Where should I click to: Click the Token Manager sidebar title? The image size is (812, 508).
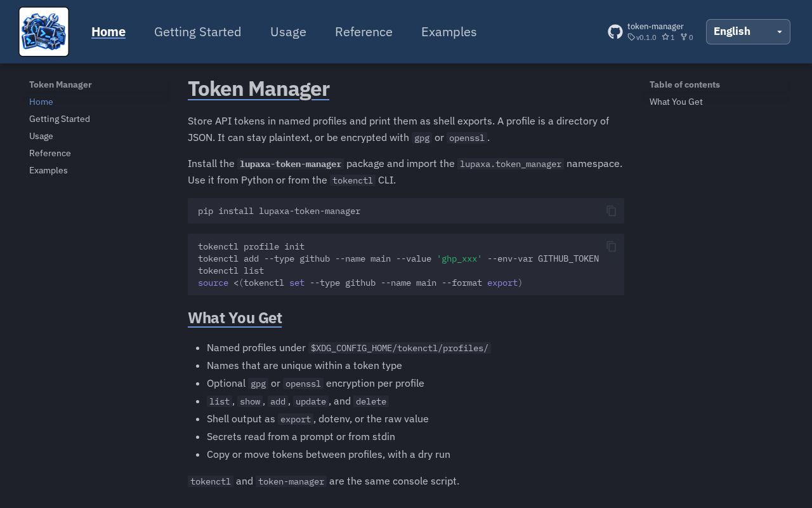pyautogui.click(x=60, y=84)
